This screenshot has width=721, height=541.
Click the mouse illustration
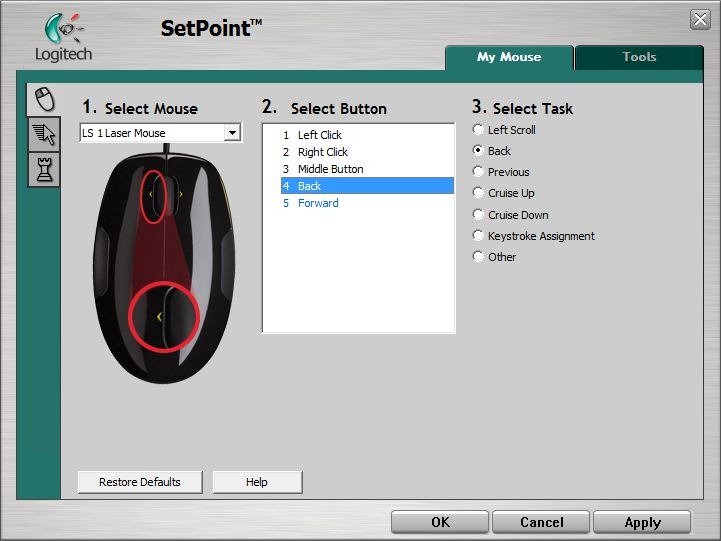pyautogui.click(x=164, y=264)
